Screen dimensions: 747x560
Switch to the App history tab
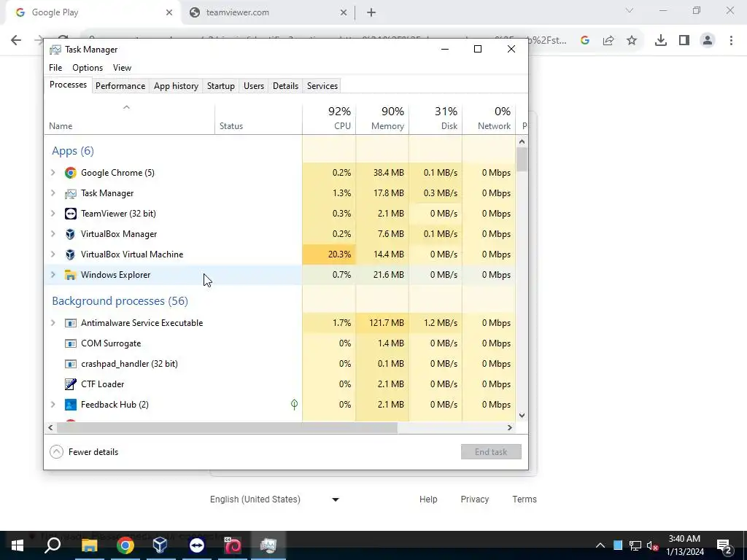pyautogui.click(x=176, y=86)
